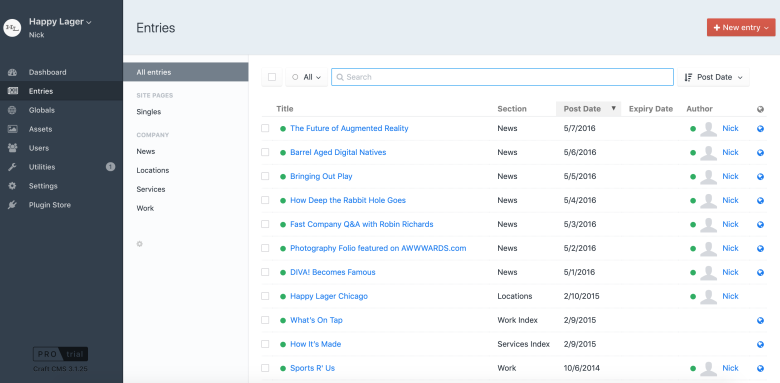Check the Barrel Aged Digital Natives entry
780x383 pixels.
(265, 152)
